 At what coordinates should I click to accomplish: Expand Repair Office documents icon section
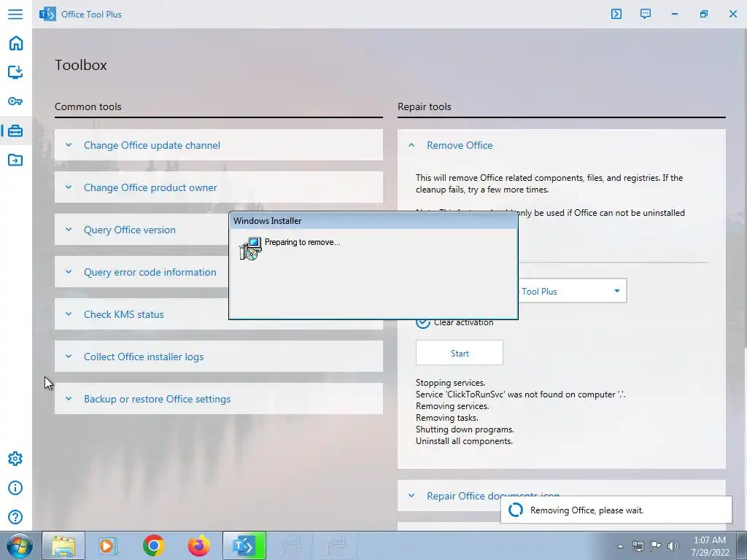562,496
